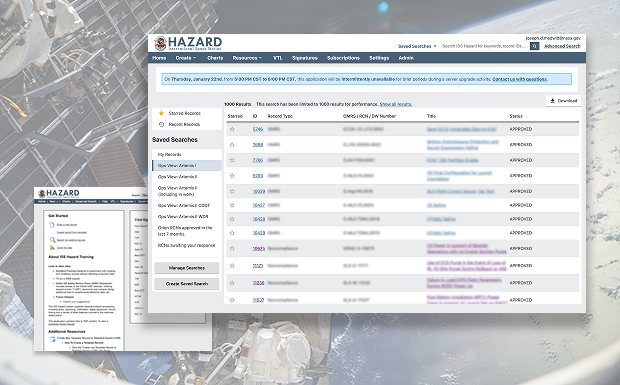Star the GRND-D-10875 noncompliance record
The image size is (620, 385).
[232, 249]
